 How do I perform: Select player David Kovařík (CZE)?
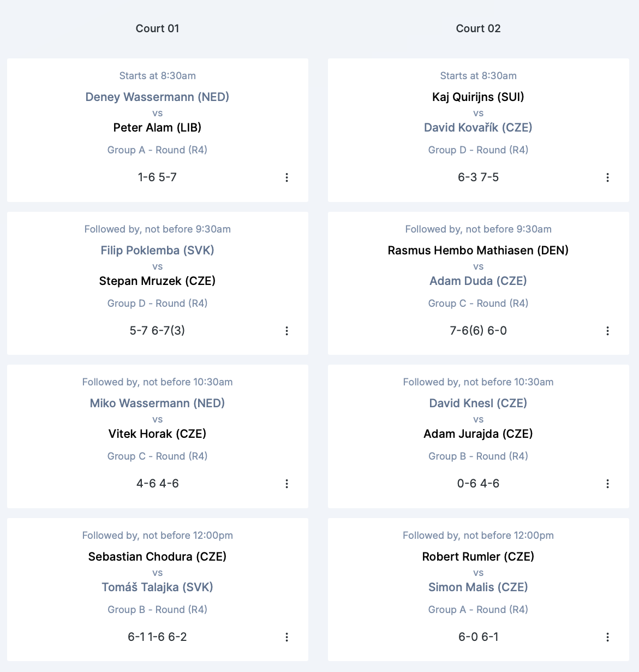pyautogui.click(x=478, y=128)
